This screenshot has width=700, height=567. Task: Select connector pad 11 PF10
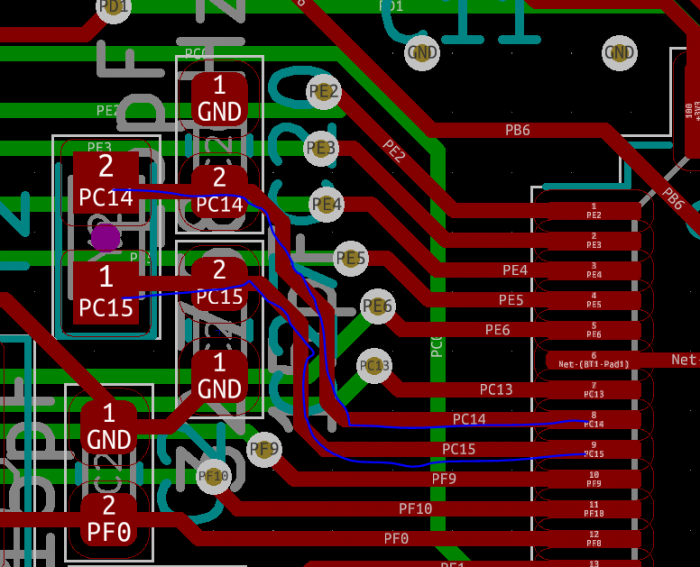594,509
